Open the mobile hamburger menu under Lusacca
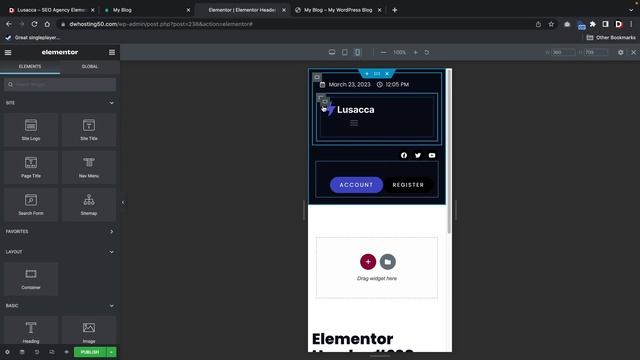The height and width of the screenshot is (360, 640). pyautogui.click(x=354, y=123)
